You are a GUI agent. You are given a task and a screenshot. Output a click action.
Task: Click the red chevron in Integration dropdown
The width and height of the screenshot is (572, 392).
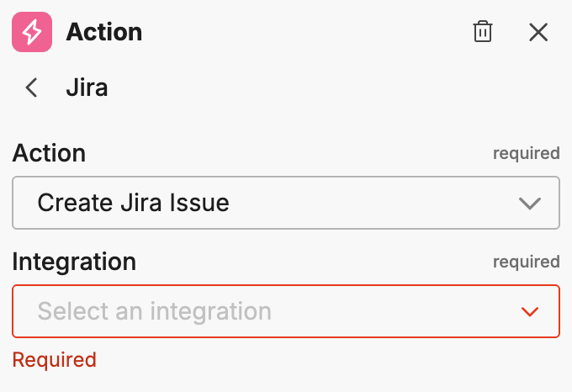(x=529, y=311)
